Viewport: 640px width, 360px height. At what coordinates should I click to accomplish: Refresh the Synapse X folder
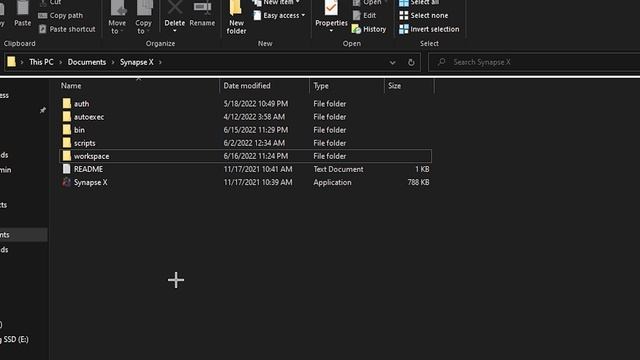[411, 62]
